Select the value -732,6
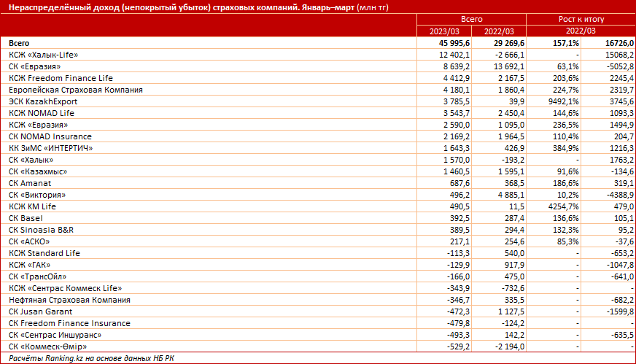This screenshot has width=636, height=364. (513, 289)
